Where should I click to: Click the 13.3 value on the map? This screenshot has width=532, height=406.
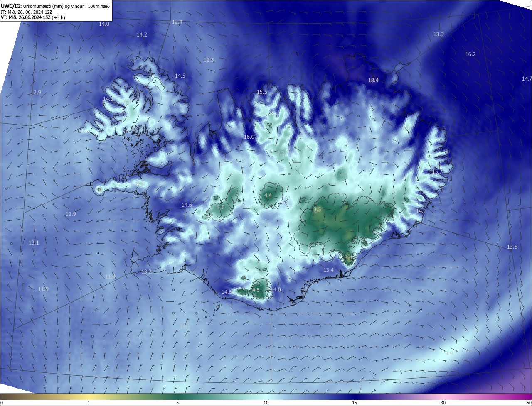tap(438, 34)
